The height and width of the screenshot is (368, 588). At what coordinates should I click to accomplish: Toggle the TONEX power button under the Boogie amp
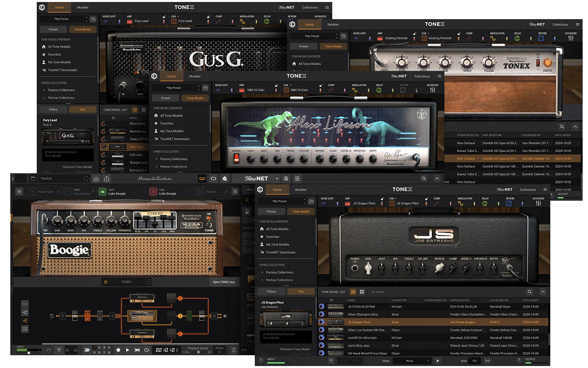pos(105,282)
